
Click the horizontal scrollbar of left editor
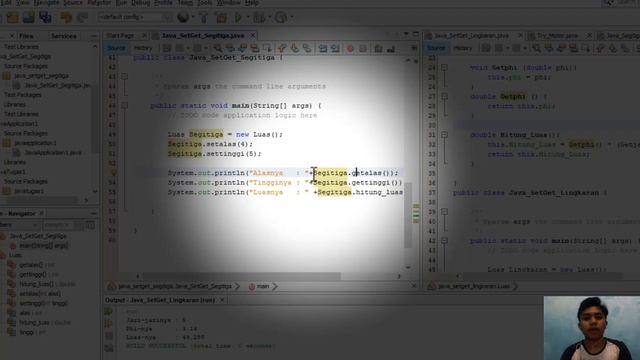(x=242, y=276)
